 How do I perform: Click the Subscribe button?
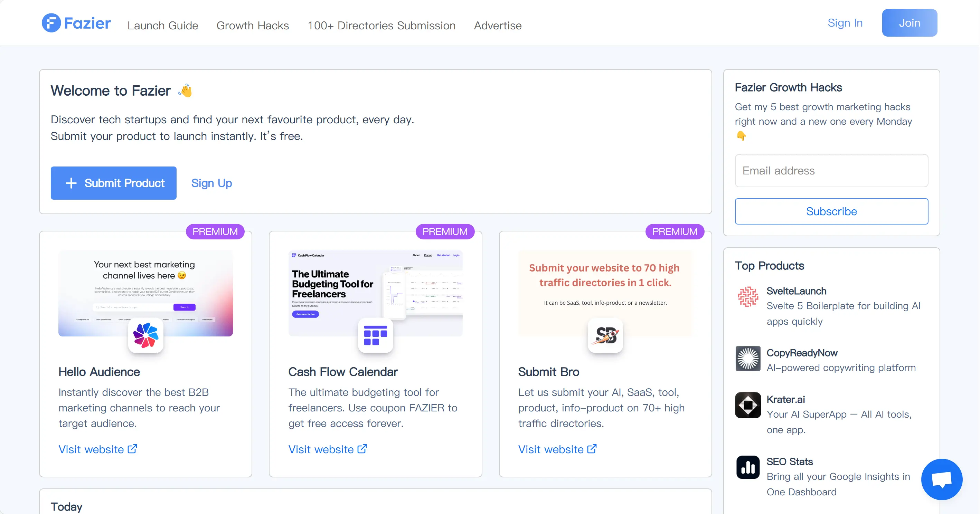click(x=832, y=211)
